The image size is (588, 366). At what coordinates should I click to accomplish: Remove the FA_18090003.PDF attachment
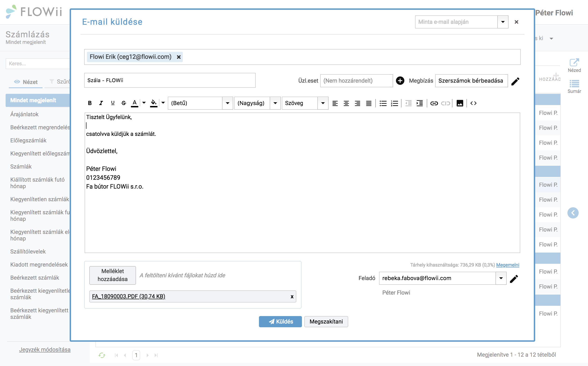pos(292,296)
